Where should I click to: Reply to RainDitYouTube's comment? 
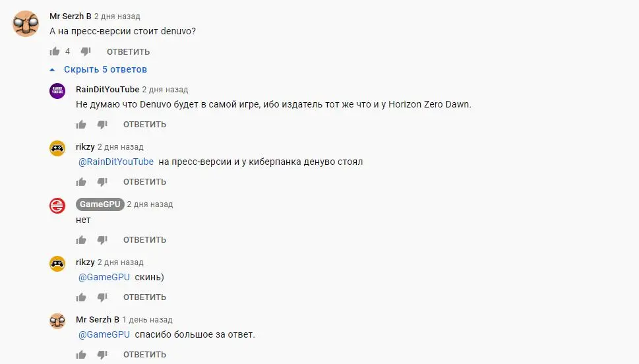coord(144,125)
